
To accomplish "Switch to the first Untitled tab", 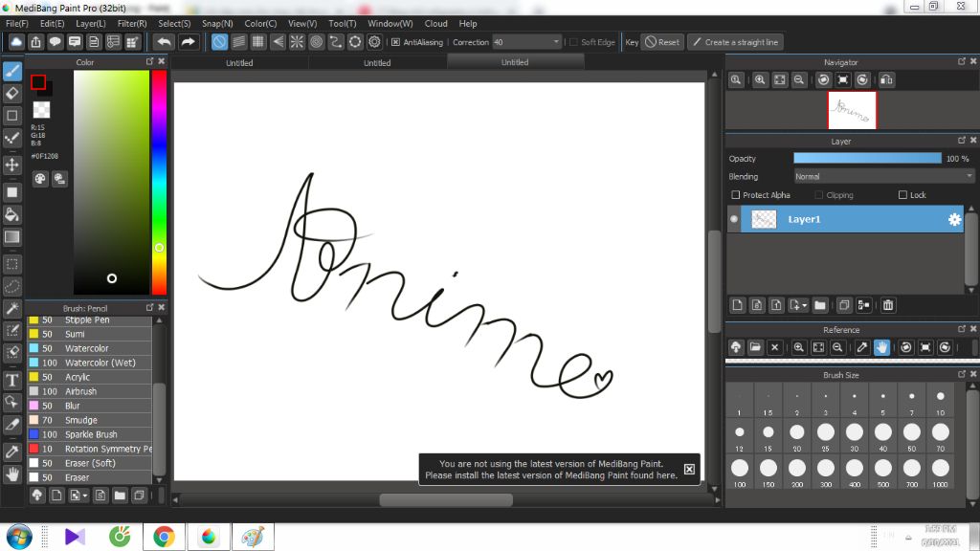I will [239, 62].
